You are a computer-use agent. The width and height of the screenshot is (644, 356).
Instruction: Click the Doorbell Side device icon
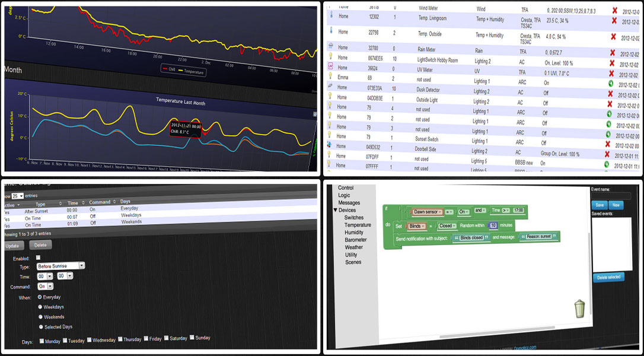tap(329, 145)
